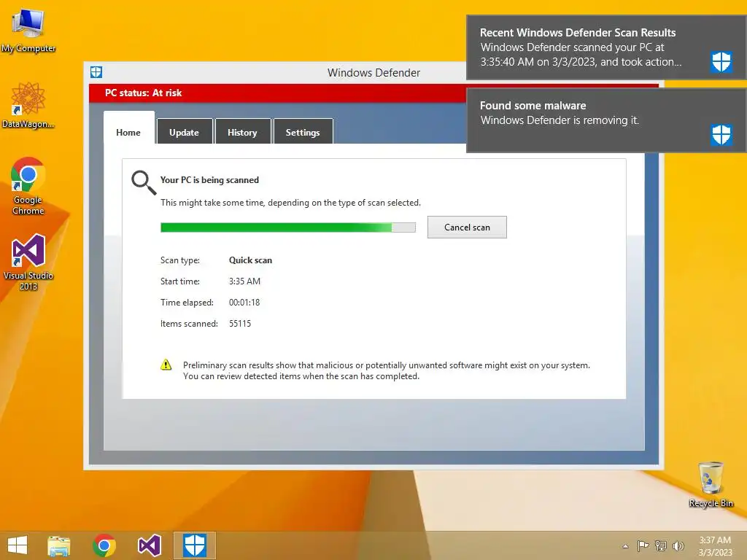The image size is (747, 560).
Task: Open Chrome from the taskbar
Action: coord(104,545)
